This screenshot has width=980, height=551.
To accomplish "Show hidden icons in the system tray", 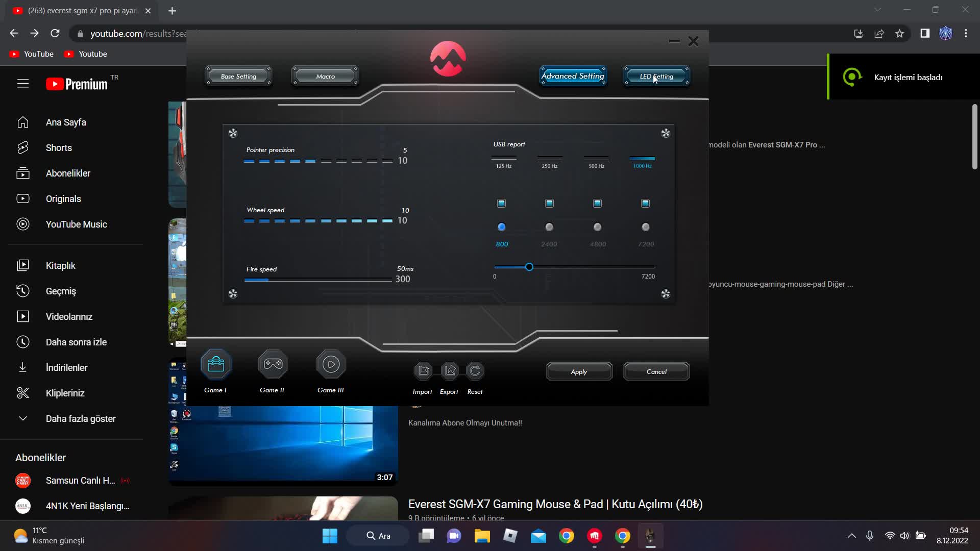I will coord(852,535).
